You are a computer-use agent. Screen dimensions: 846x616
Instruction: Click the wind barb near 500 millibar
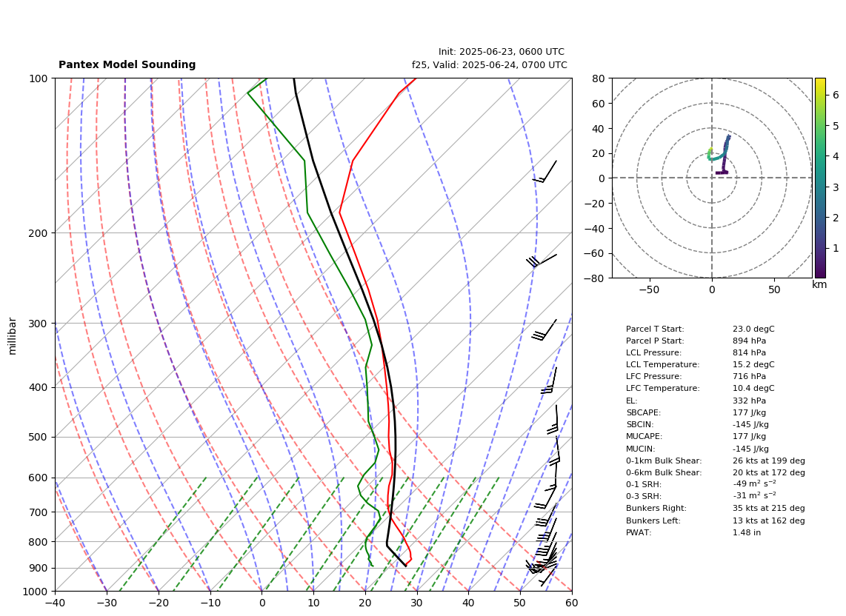point(553,420)
